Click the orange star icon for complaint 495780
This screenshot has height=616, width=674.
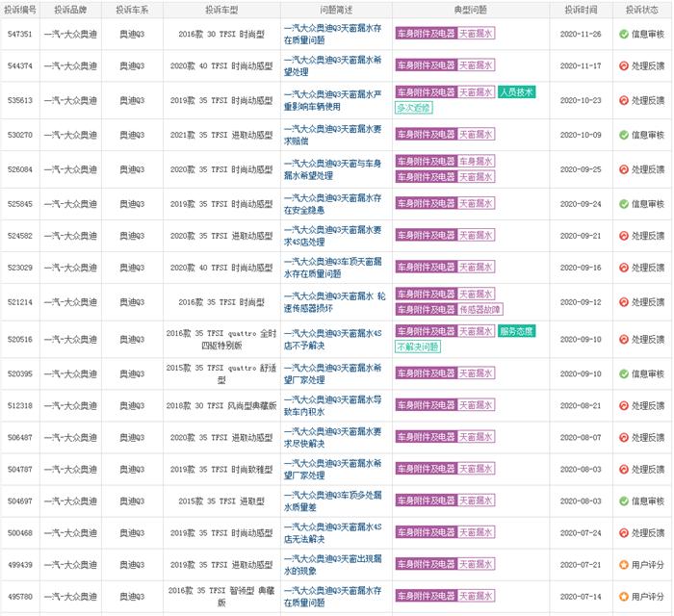point(624,596)
